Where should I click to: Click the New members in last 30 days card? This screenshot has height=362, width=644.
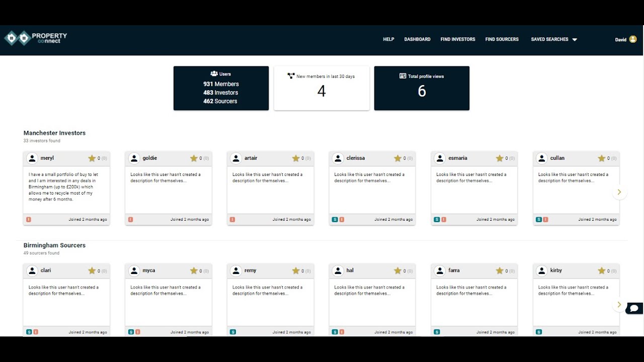[x=321, y=88]
